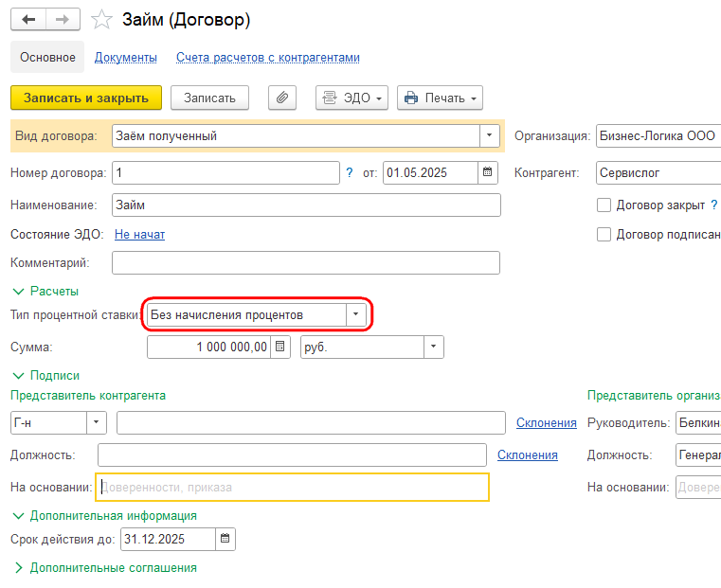Focus the Номер договора input field
721x588 pixels.
225,172
